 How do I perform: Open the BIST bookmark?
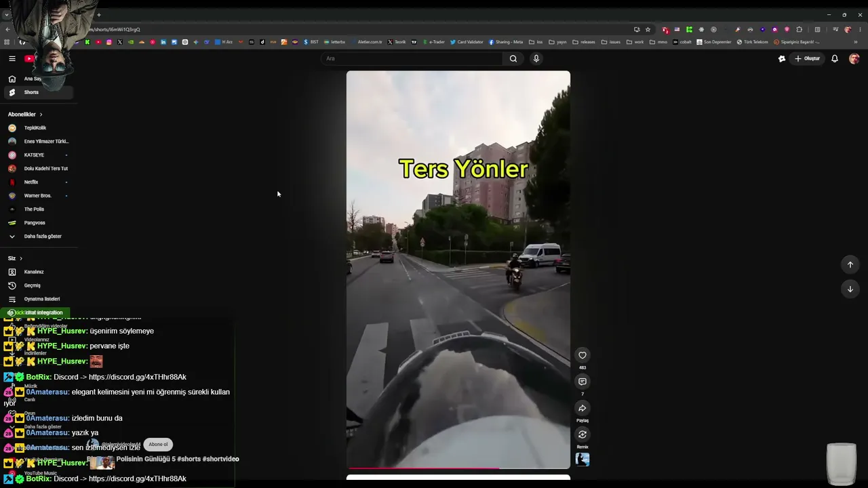[311, 42]
